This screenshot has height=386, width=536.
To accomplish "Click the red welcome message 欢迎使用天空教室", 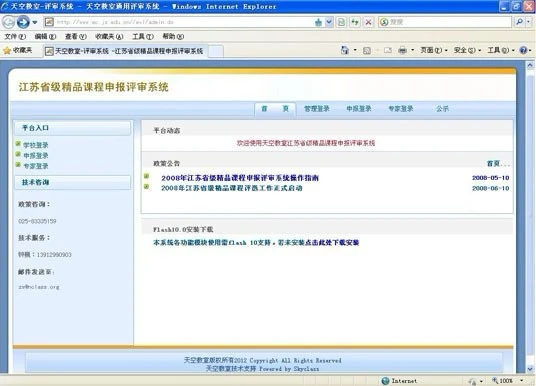I will pyautogui.click(x=306, y=143).
